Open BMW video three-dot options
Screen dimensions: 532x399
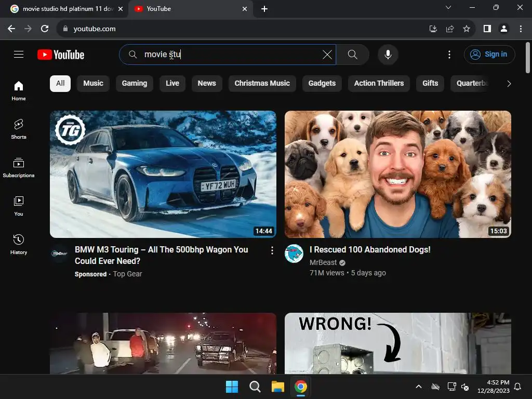tap(272, 250)
